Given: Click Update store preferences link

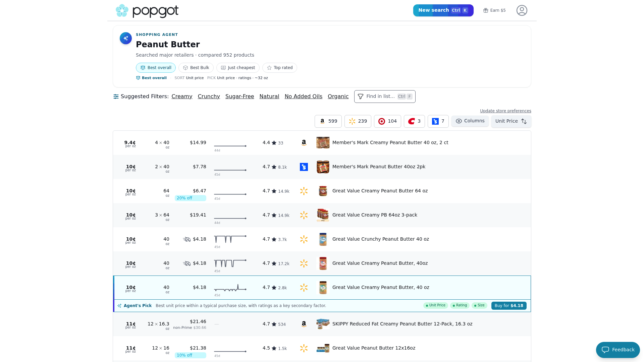Looking at the screenshot, I should click(x=505, y=111).
